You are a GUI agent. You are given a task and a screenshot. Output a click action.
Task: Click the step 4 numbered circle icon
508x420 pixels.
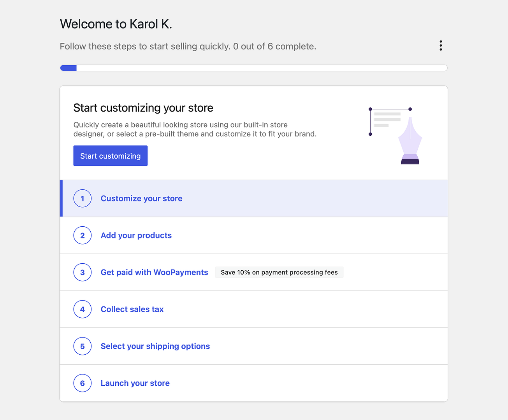[82, 309]
